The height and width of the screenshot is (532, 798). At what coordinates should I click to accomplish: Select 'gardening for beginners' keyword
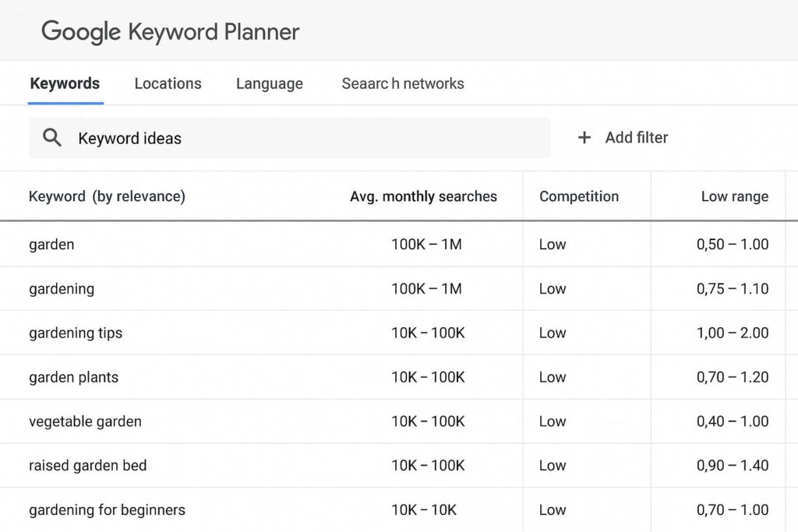tap(107, 510)
